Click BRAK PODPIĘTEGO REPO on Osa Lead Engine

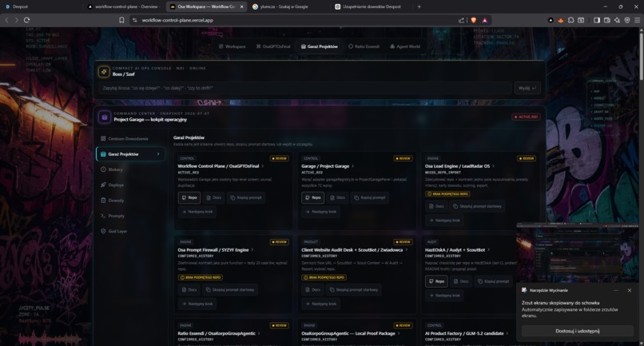(447, 194)
